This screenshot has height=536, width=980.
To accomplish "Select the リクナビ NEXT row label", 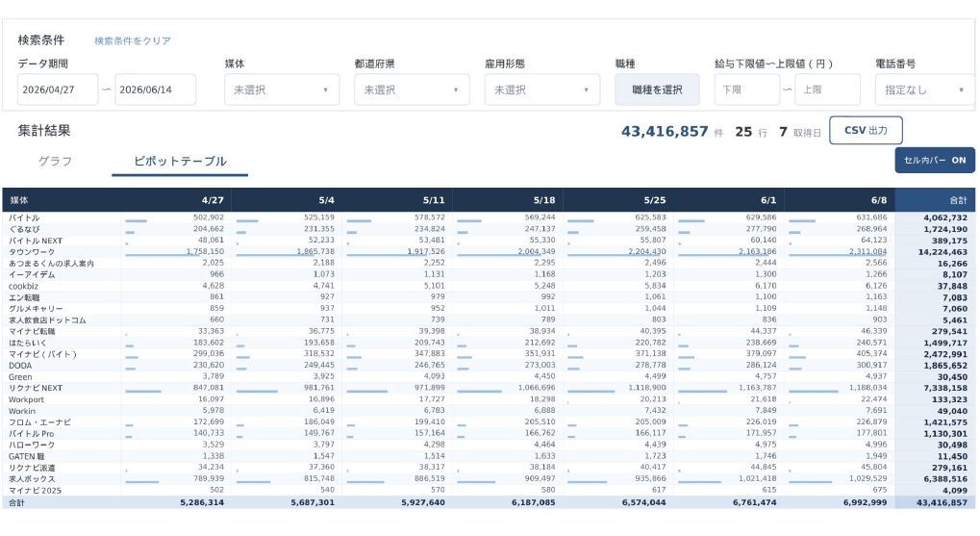I will (36, 388).
